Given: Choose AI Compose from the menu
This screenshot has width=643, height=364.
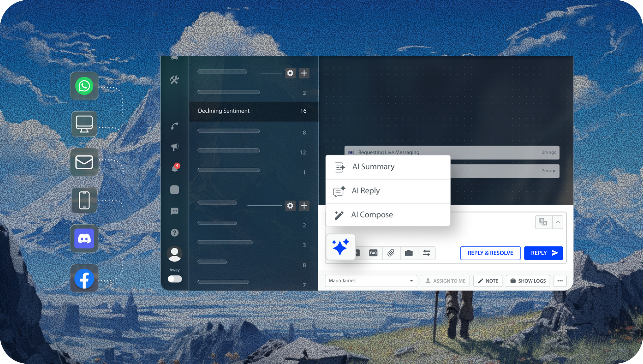Looking at the screenshot, I should tap(388, 215).
